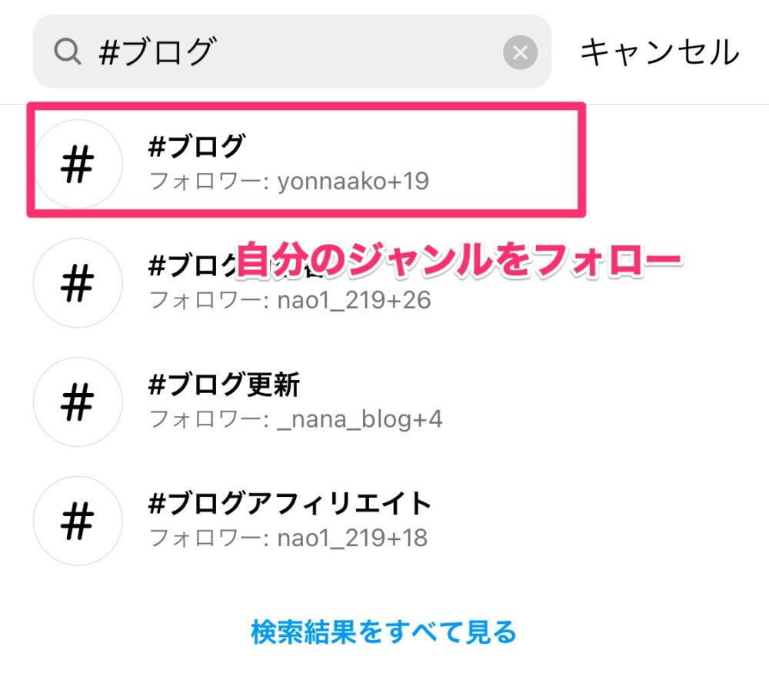Click the magnifying glass search icon
The width and height of the screenshot is (769, 700).
(68, 52)
